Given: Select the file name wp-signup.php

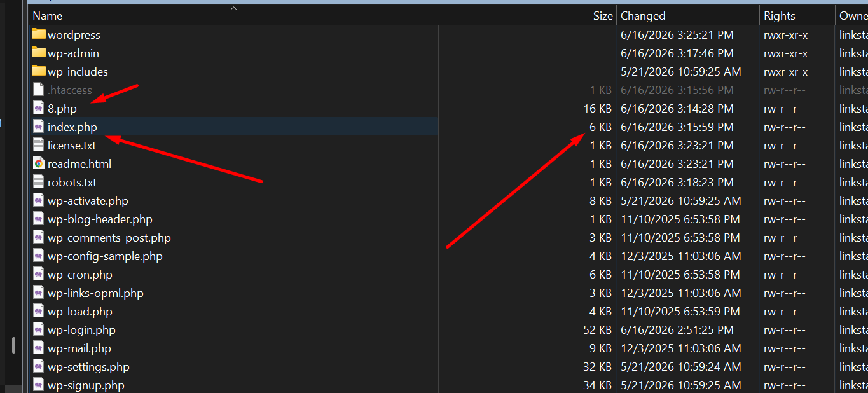Looking at the screenshot, I should pyautogui.click(x=86, y=385).
